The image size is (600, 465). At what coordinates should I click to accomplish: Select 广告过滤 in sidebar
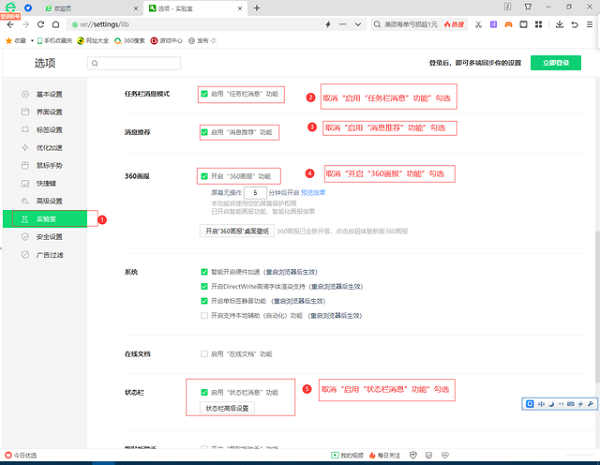coord(45,255)
